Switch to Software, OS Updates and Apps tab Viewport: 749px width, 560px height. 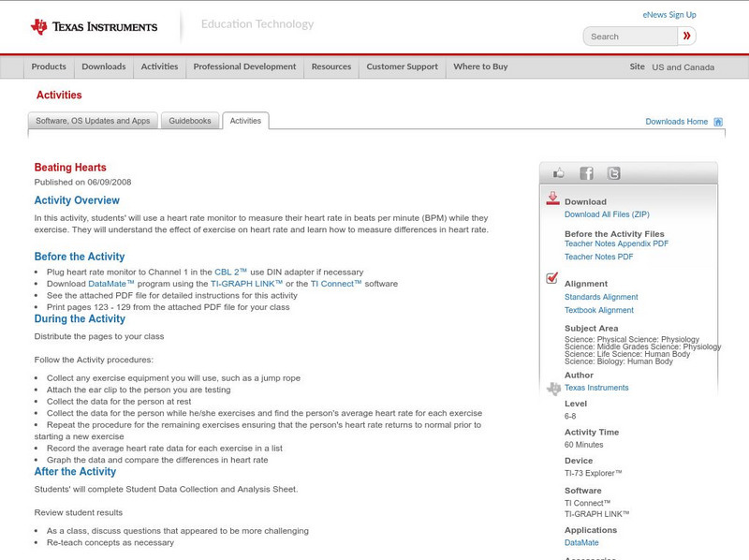point(93,121)
